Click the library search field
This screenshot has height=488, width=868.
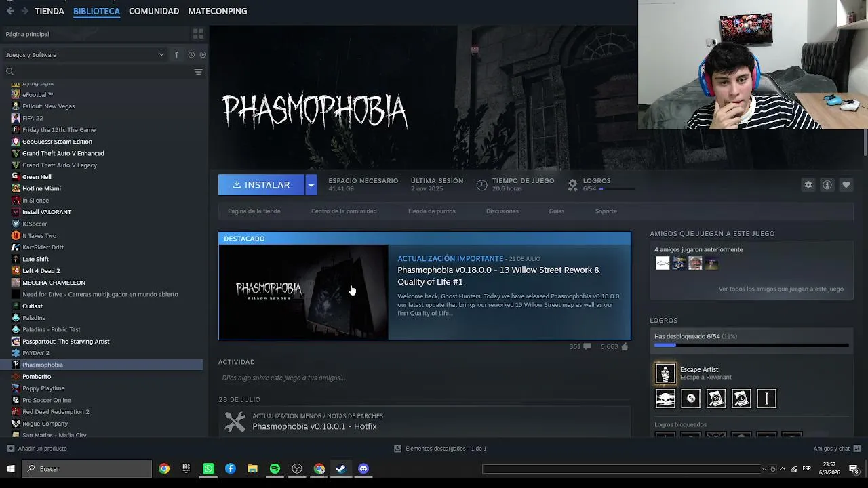point(103,71)
